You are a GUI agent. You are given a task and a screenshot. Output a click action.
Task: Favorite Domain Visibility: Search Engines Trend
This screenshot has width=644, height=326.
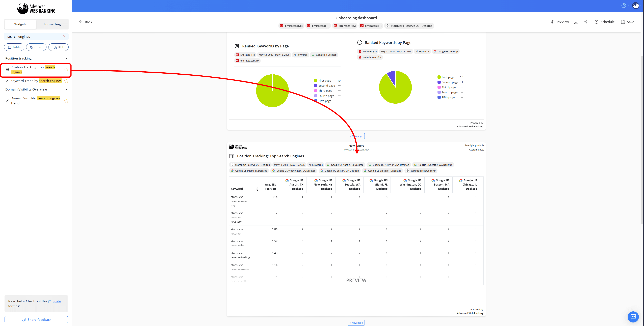(x=66, y=101)
